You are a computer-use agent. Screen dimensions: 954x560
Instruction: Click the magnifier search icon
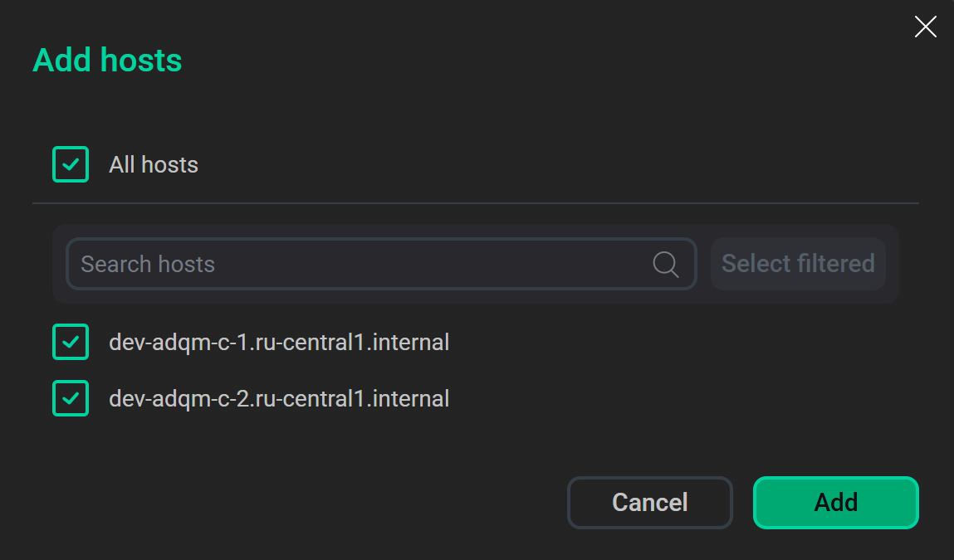[x=665, y=264]
